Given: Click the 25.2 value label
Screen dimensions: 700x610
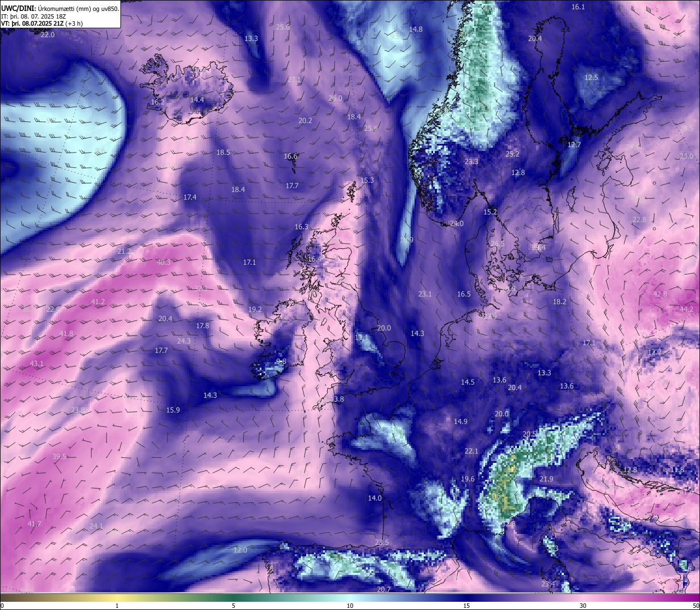Looking at the screenshot, I should 512,154.
